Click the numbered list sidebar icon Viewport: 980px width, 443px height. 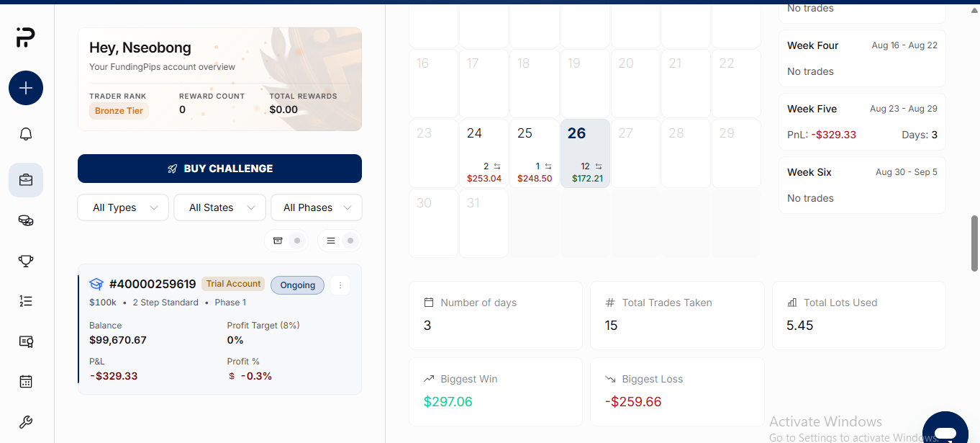(x=26, y=301)
